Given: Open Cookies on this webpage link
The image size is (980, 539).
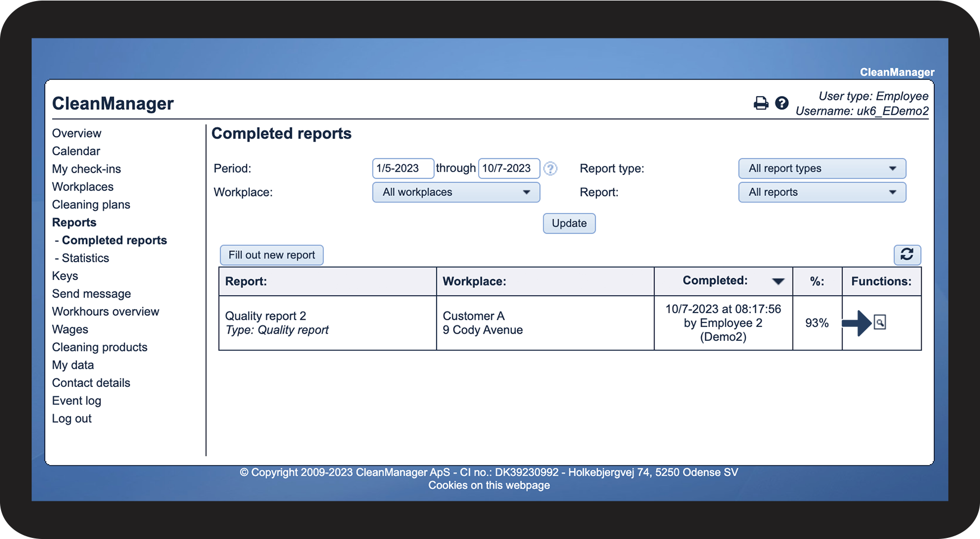Looking at the screenshot, I should tap(489, 485).
